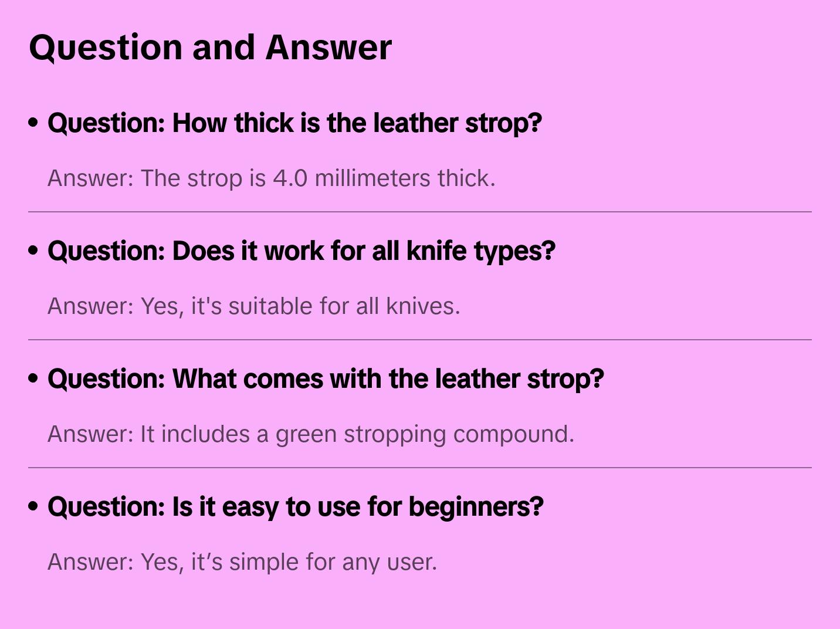Click the bullet next to the beginners question
Screen dimensions: 840x629
(x=33, y=507)
